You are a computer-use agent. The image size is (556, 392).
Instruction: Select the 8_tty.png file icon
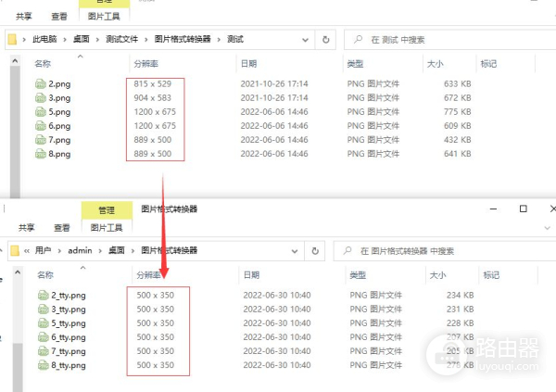44,365
